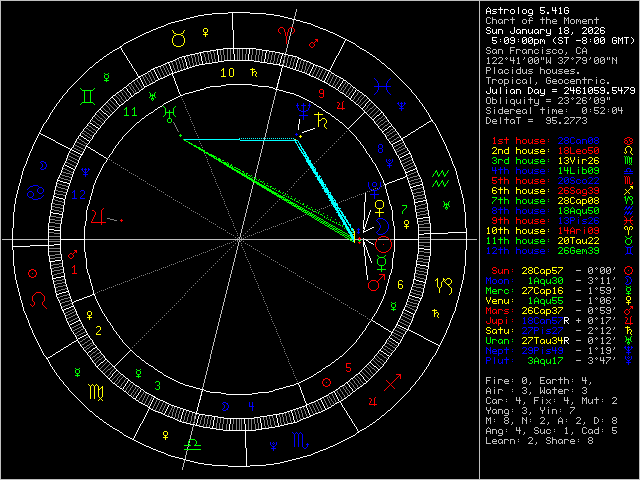Click house number 3 in the wheel
This screenshot has height=480, width=640.
coord(158,385)
